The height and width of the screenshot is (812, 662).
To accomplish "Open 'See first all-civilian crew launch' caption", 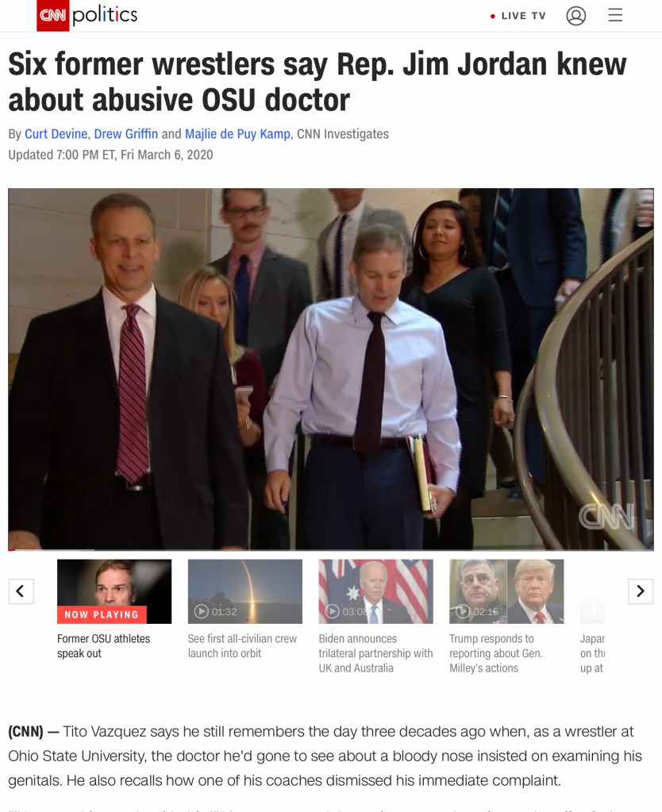I will [x=242, y=646].
